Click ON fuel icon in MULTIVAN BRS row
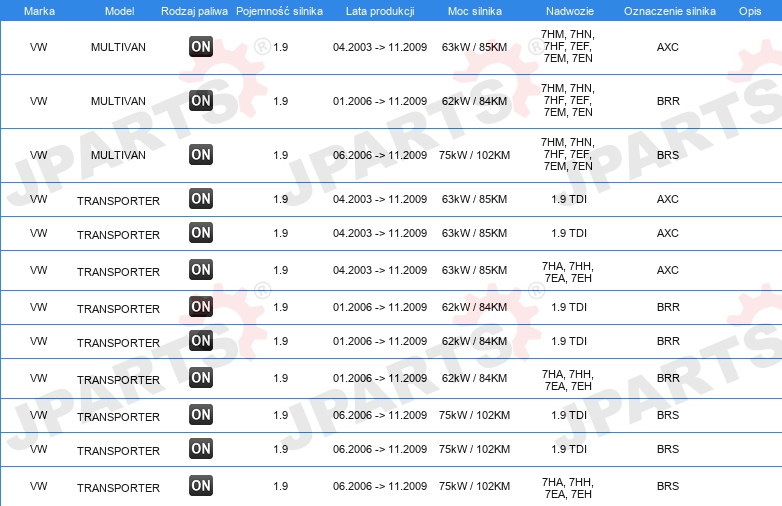The width and height of the screenshot is (782, 506). (x=201, y=155)
